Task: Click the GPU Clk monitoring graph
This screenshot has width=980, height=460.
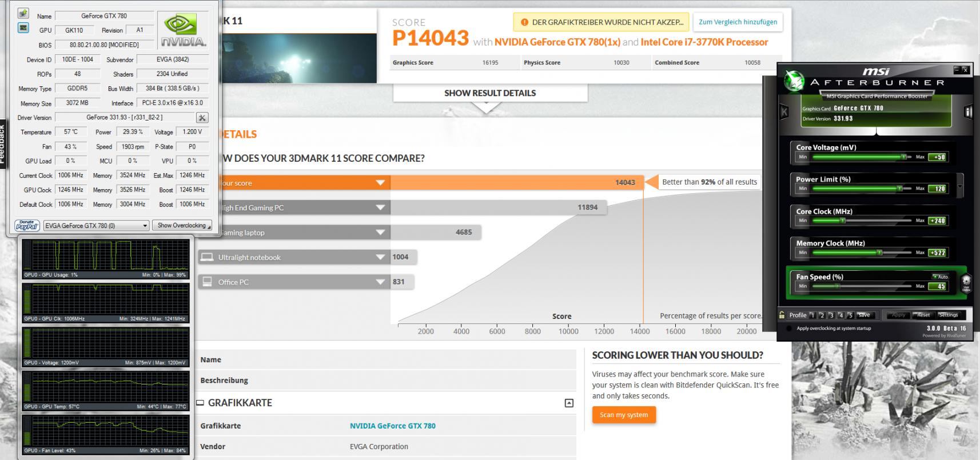Action: (x=106, y=303)
